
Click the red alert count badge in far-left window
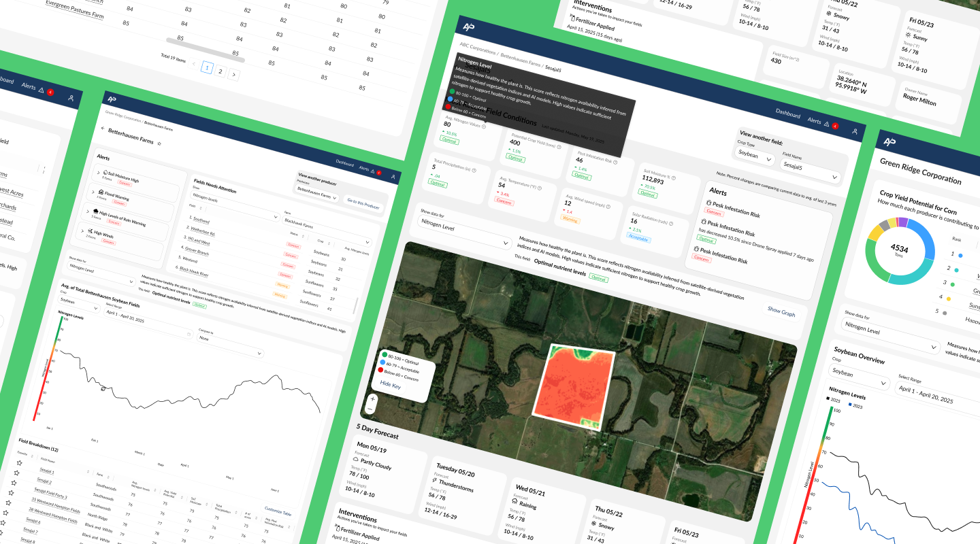tap(50, 92)
